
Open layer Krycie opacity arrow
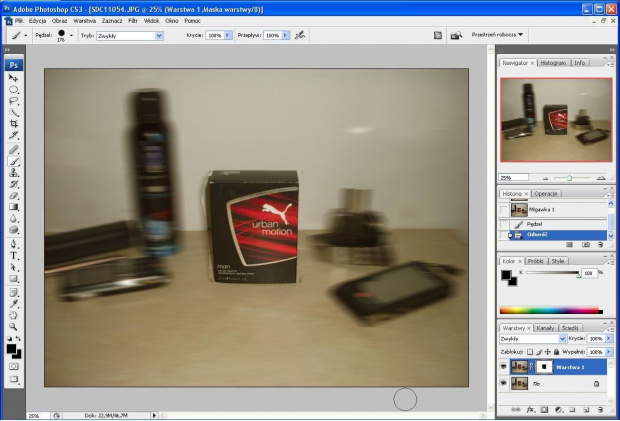click(x=608, y=338)
